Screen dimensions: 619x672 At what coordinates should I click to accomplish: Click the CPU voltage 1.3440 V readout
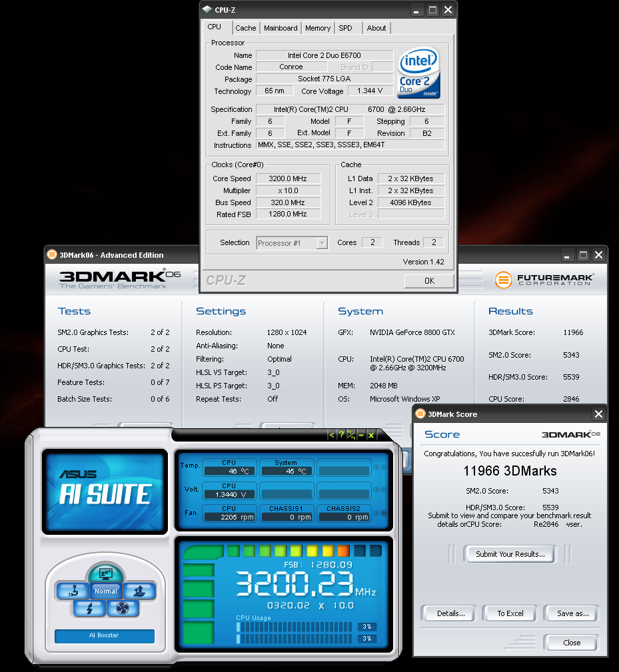230,494
